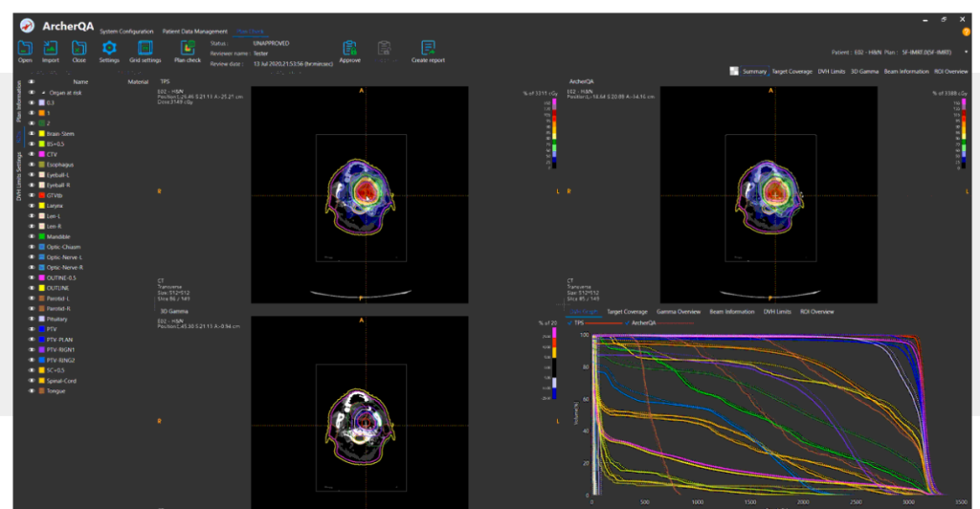
Task: Click the 3D Gamma color scale bar
Action: pos(554,364)
